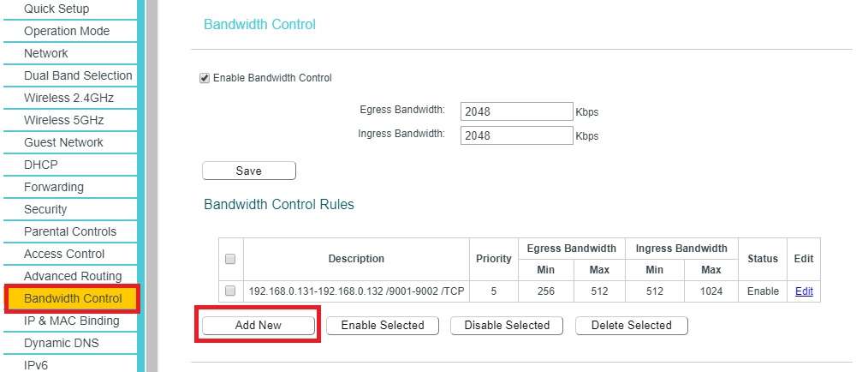The height and width of the screenshot is (372, 868).
Task: Click Enable Selected button
Action: (x=383, y=326)
